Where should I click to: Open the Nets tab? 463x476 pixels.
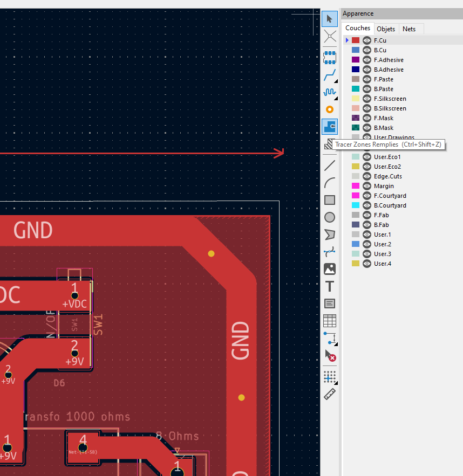409,29
